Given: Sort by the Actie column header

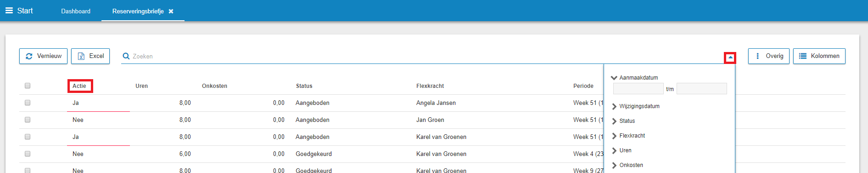Looking at the screenshot, I should 79,86.
